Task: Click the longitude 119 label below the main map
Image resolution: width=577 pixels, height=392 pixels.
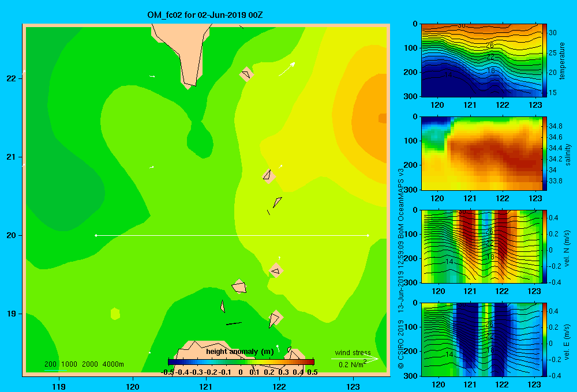Action: tap(59, 386)
